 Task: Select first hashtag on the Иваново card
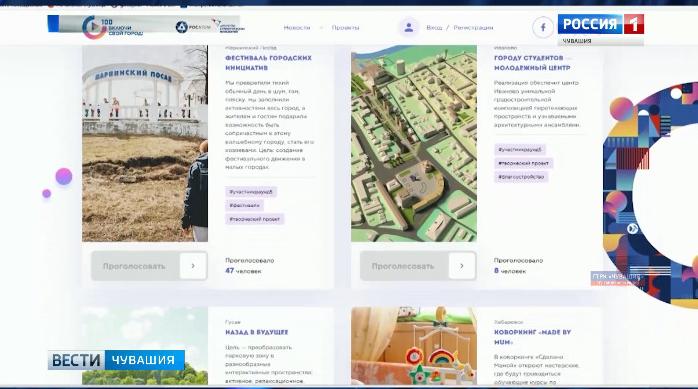coord(519,150)
